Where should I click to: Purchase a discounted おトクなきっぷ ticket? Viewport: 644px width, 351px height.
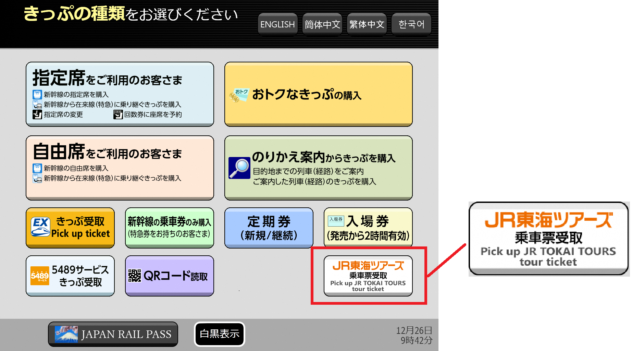(318, 94)
